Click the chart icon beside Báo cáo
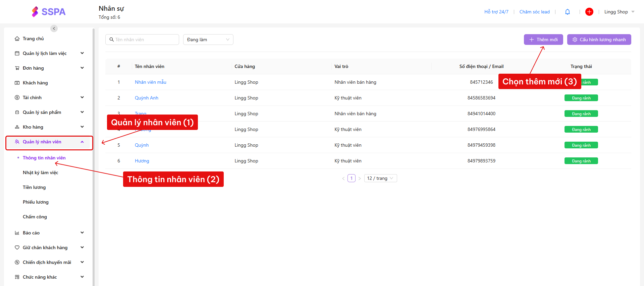 (x=17, y=233)
